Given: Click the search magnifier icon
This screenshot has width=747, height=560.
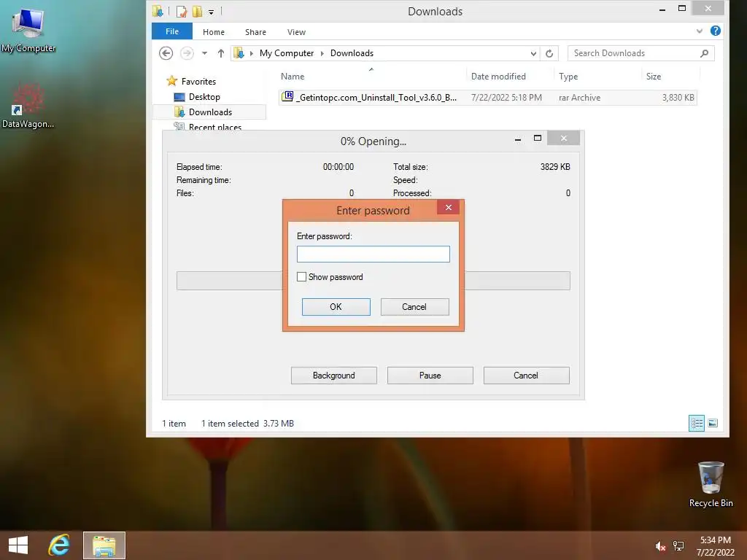Looking at the screenshot, I should point(704,53).
